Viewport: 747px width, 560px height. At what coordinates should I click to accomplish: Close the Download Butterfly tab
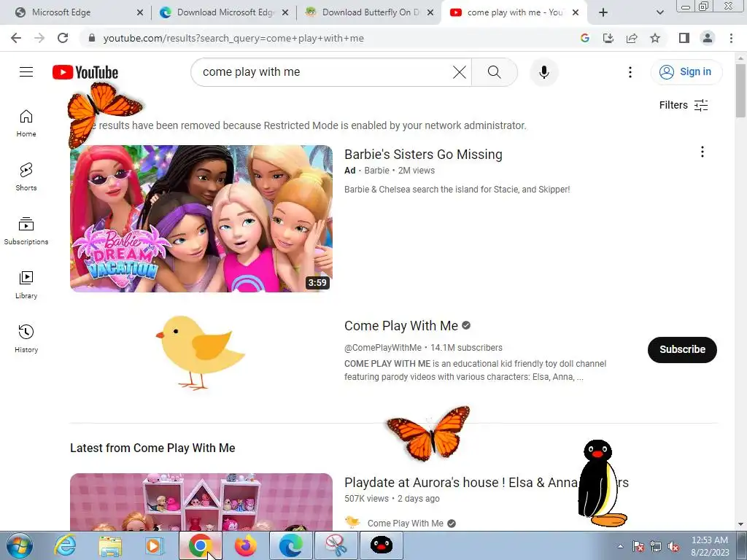pos(430,12)
